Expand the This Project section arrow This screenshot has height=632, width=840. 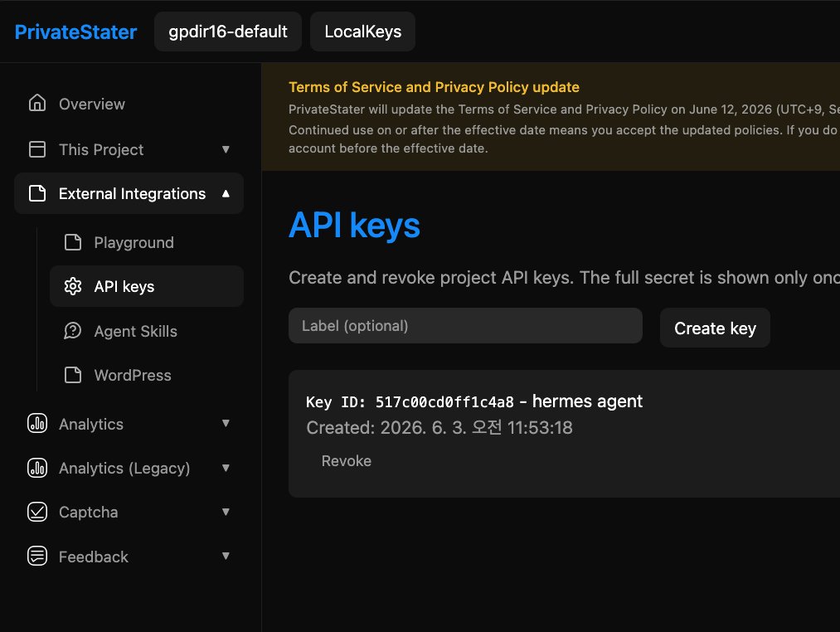coord(226,149)
